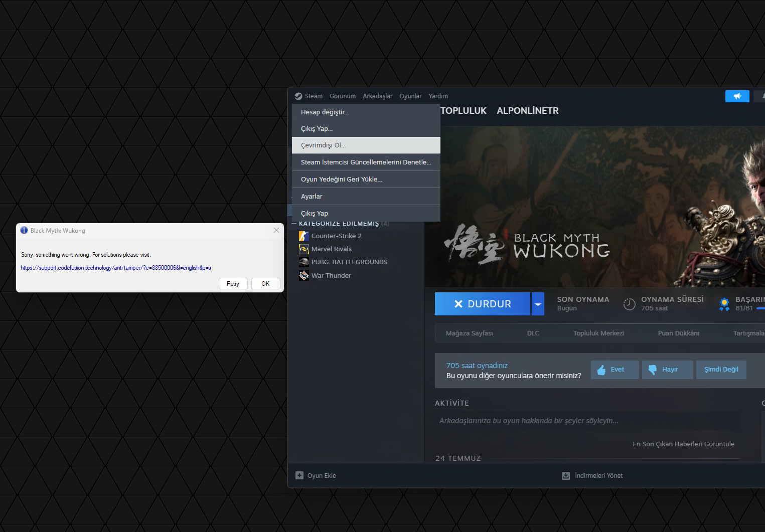Viewport: 765px width, 532px height.
Task: Switch to the ALPONLİNETR profile tab
Action: click(x=528, y=111)
